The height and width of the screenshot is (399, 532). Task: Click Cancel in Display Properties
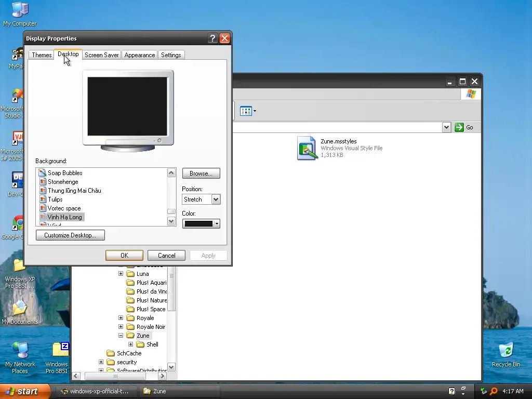coord(166,256)
